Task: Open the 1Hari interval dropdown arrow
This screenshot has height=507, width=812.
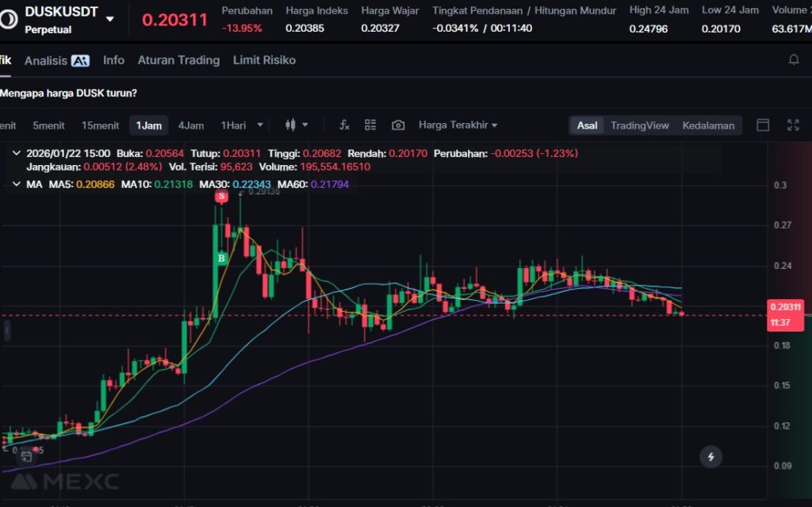Action: 260,125
